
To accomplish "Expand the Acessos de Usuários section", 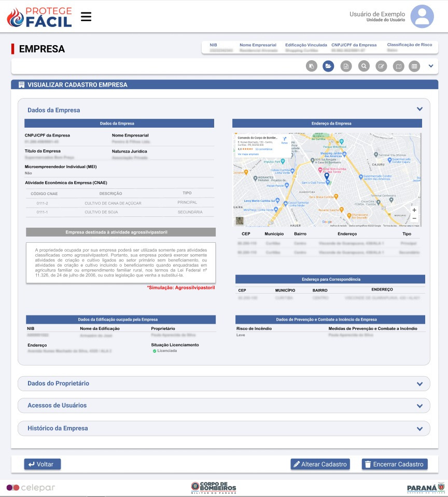I will (x=419, y=406).
